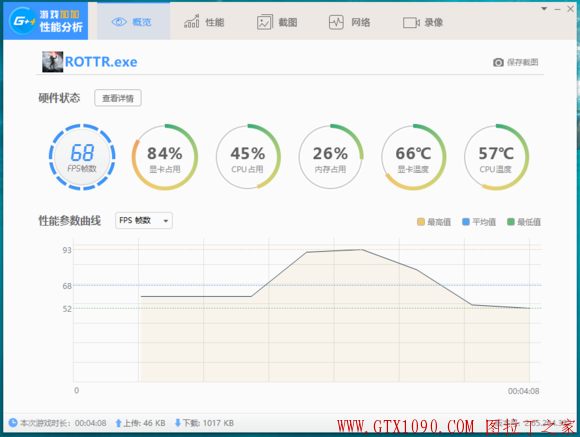Click the camera icon to save screenshot

[498, 62]
